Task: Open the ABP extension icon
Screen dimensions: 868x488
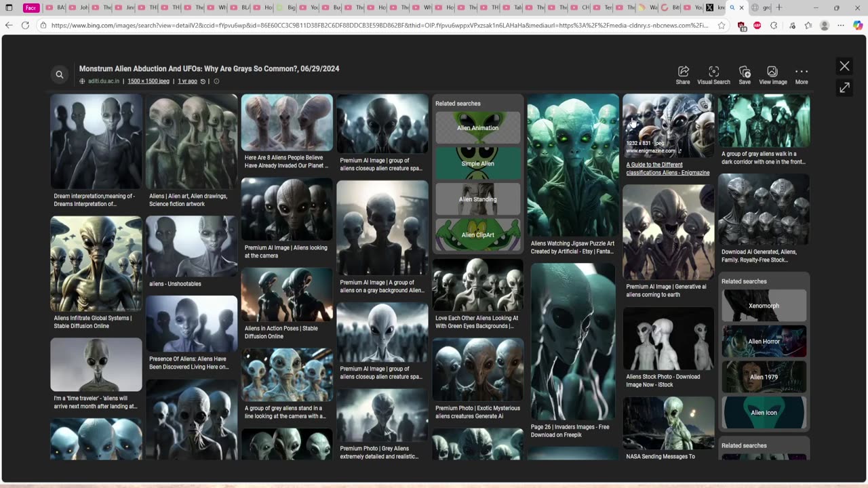Action: [x=757, y=25]
